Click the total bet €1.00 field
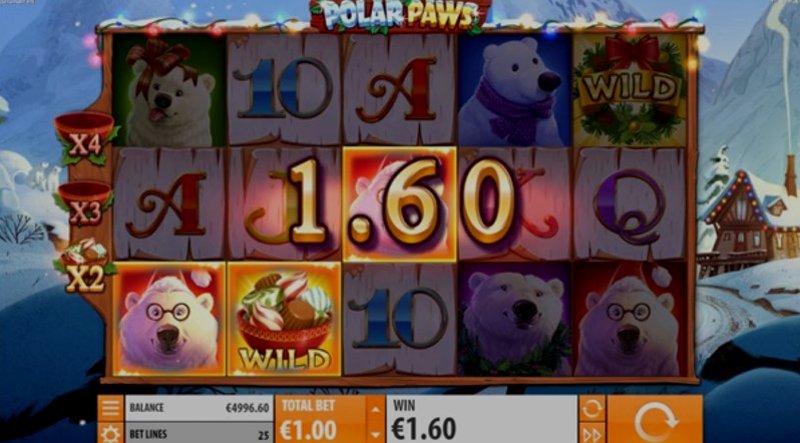Viewport: 800px width, 443px height. coord(321,419)
